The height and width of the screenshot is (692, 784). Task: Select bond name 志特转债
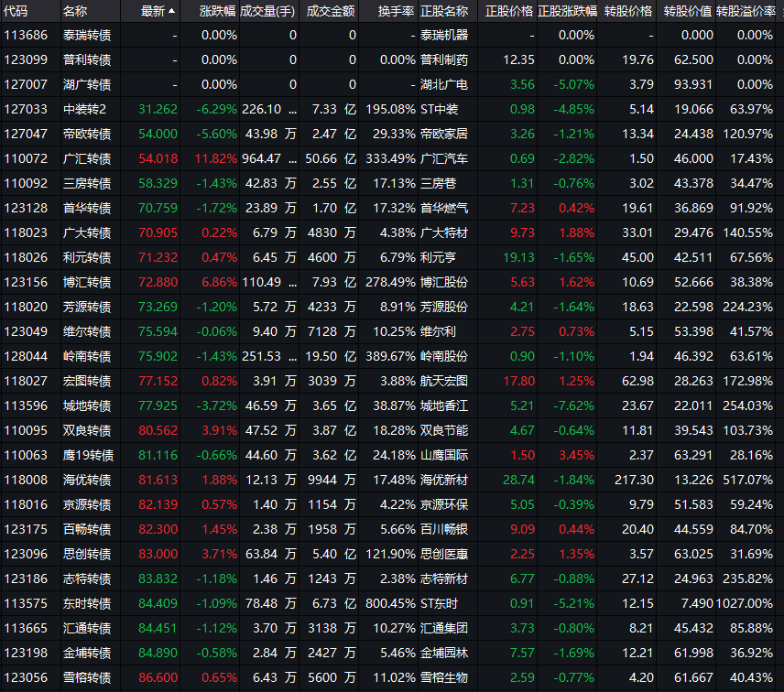click(x=87, y=579)
